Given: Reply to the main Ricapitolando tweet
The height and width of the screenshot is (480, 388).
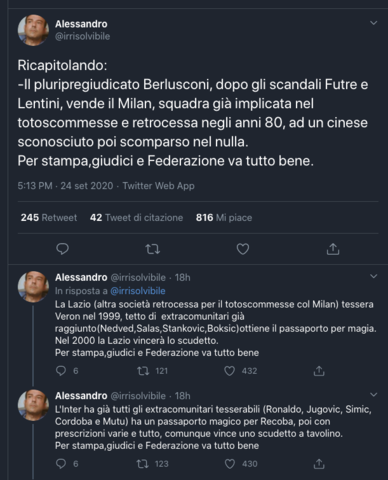Looking at the screenshot, I should tap(62, 249).
